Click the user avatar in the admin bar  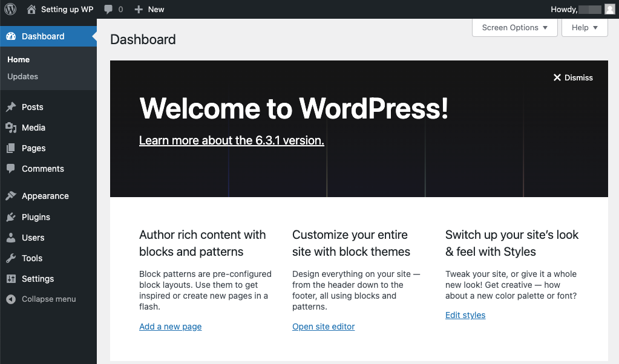pos(610,9)
